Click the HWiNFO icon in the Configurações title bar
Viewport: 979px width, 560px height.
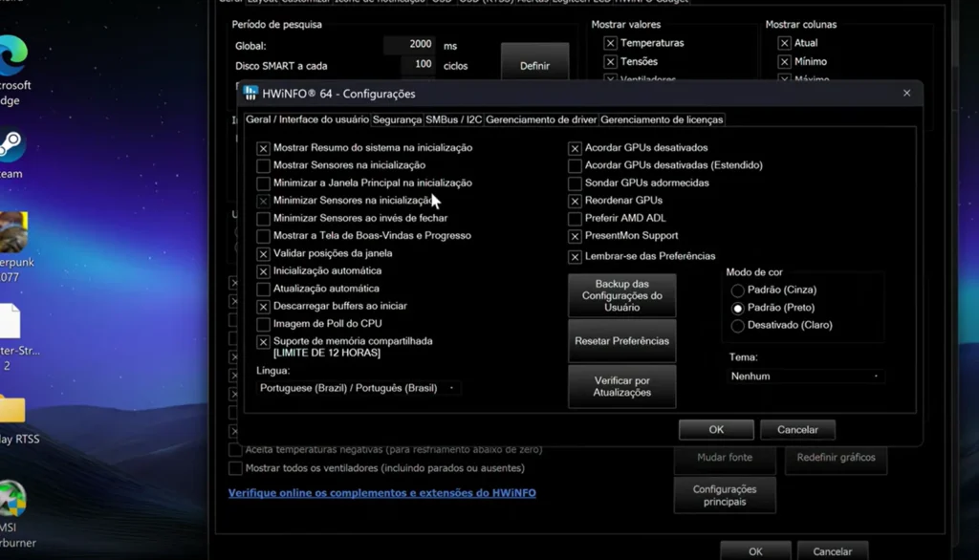tap(250, 93)
